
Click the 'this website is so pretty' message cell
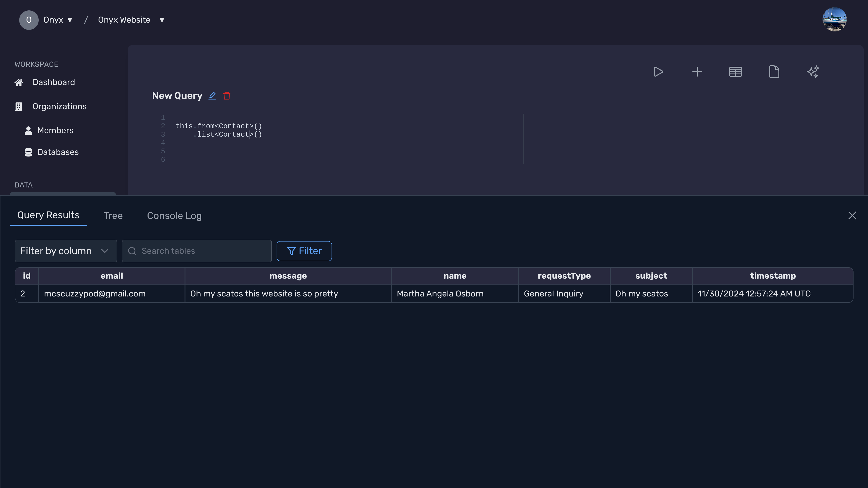click(288, 294)
